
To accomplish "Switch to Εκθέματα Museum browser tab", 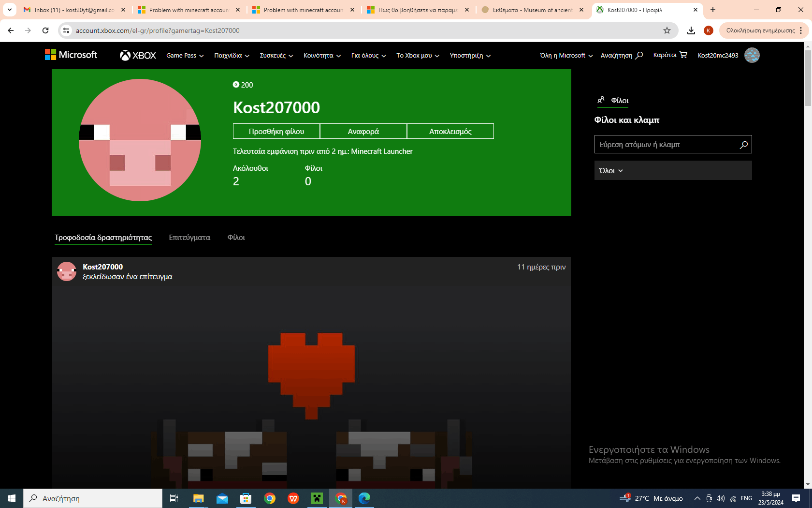I will 533,10.
